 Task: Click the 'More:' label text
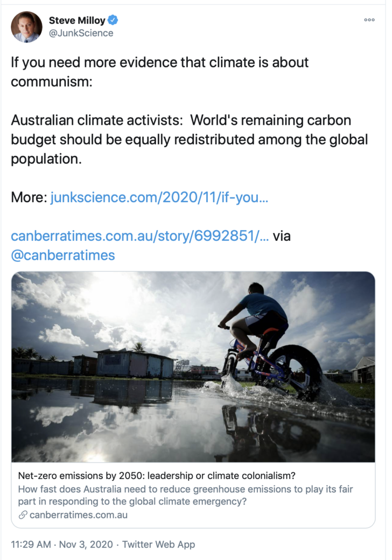(29, 197)
